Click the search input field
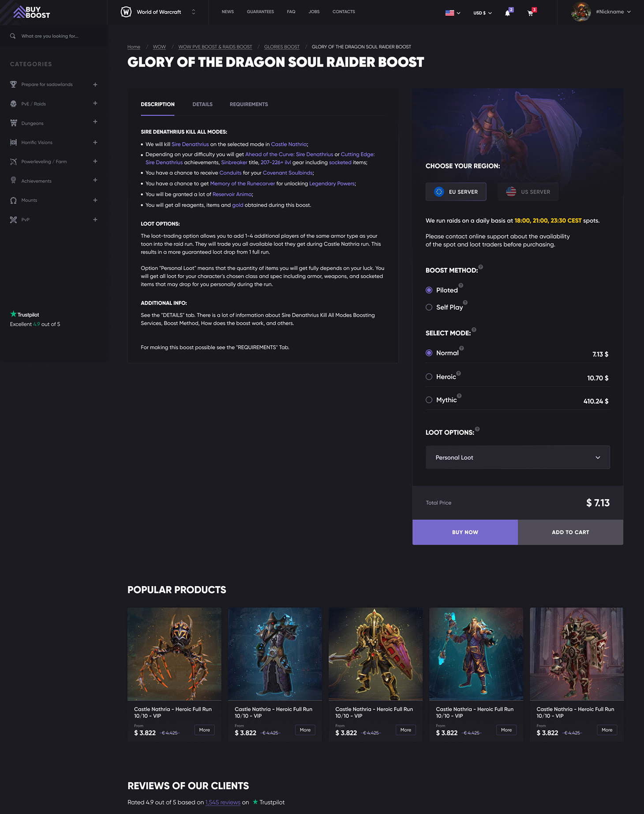644x814 pixels. pyautogui.click(x=53, y=36)
